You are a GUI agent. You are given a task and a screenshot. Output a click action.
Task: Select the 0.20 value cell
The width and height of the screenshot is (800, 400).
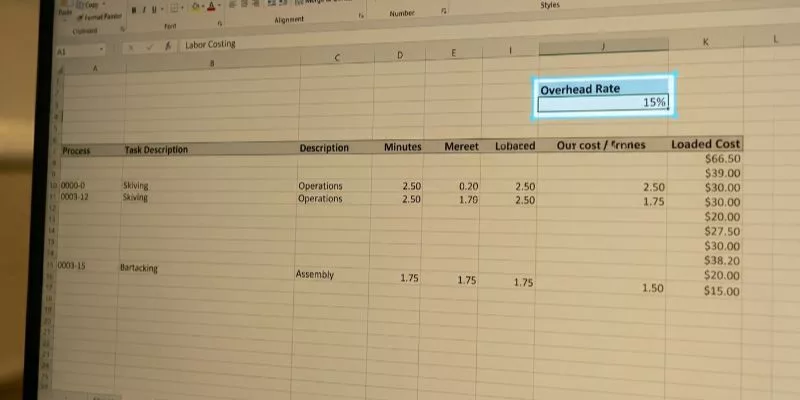(452, 187)
